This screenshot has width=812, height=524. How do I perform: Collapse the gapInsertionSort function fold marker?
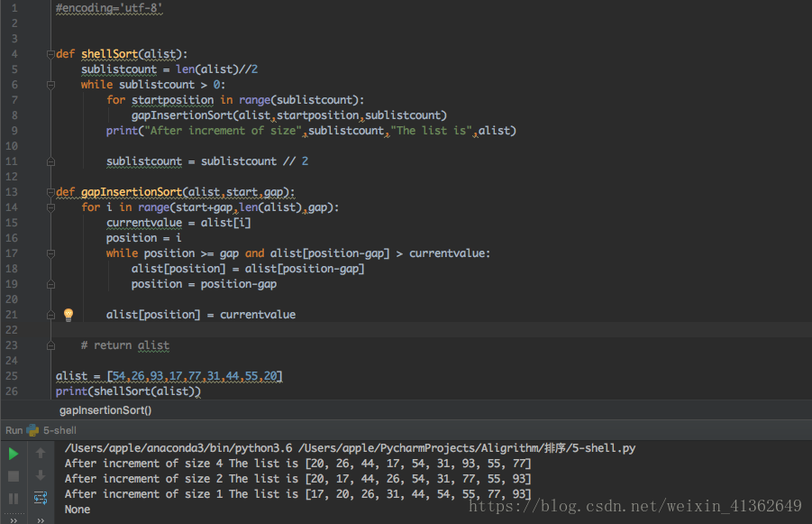(50, 192)
